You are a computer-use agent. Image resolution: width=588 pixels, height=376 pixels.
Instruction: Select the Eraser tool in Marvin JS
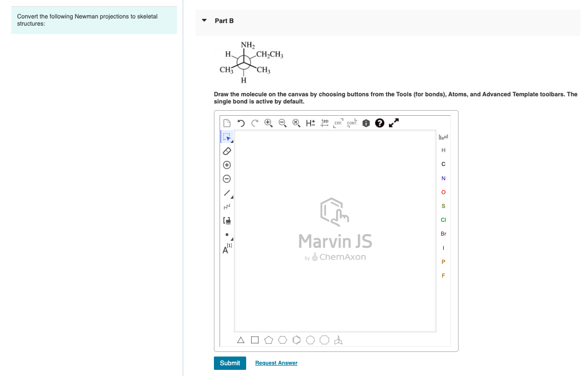tap(227, 151)
